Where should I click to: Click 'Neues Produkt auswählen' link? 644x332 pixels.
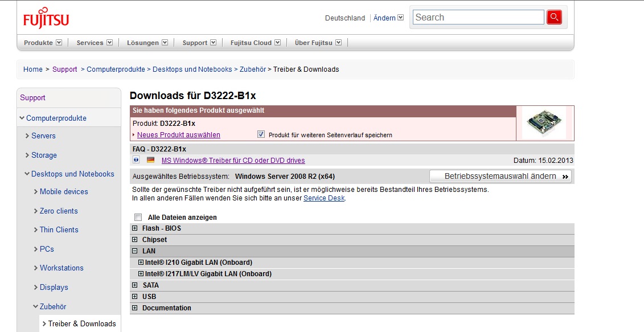(x=179, y=135)
